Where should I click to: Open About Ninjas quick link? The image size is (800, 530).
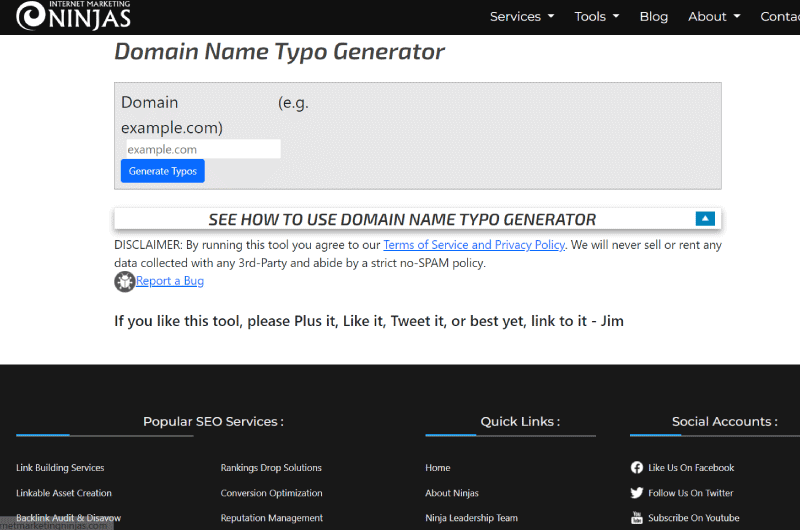click(452, 493)
